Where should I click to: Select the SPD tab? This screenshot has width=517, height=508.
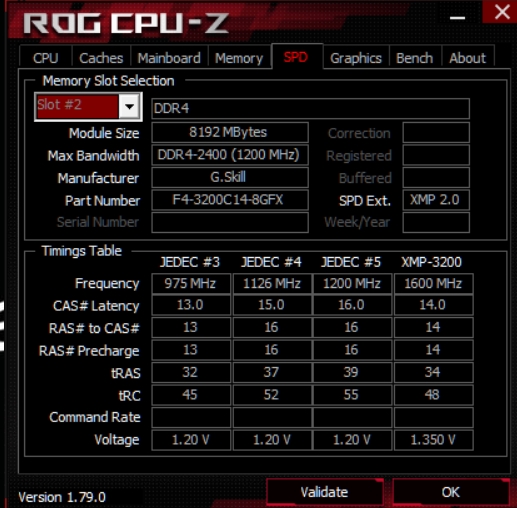click(296, 57)
